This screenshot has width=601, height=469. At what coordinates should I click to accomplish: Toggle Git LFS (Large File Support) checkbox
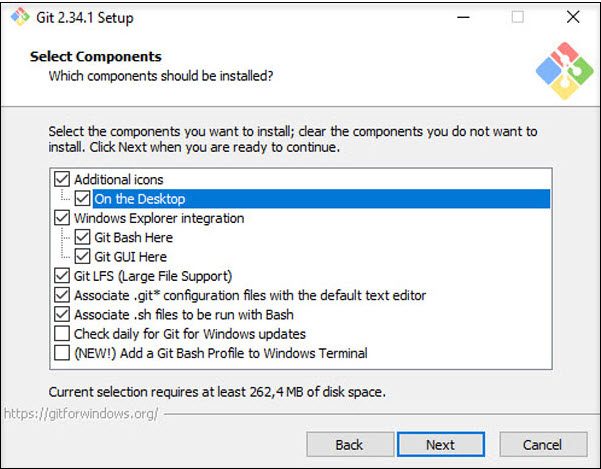tap(63, 276)
